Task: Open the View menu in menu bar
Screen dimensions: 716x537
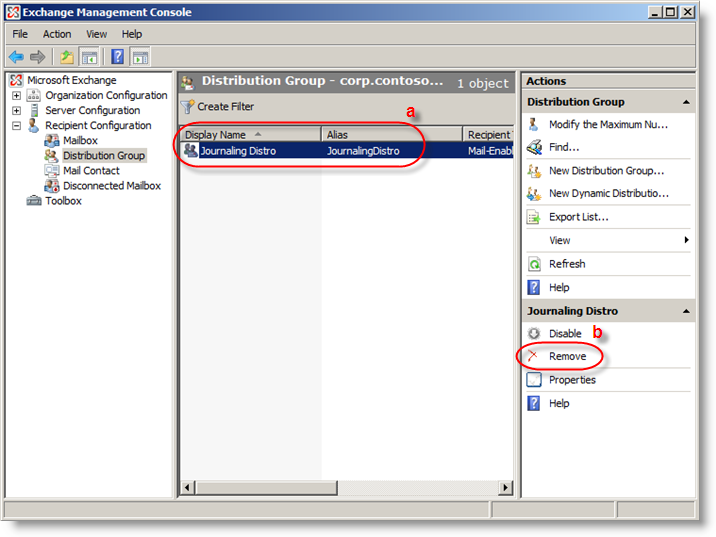Action: point(96,34)
